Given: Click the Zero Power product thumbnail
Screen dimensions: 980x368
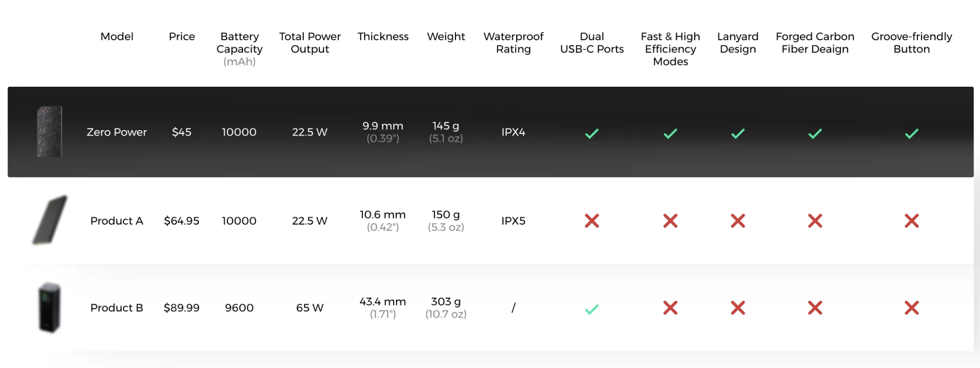Looking at the screenshot, I should click(x=49, y=132).
